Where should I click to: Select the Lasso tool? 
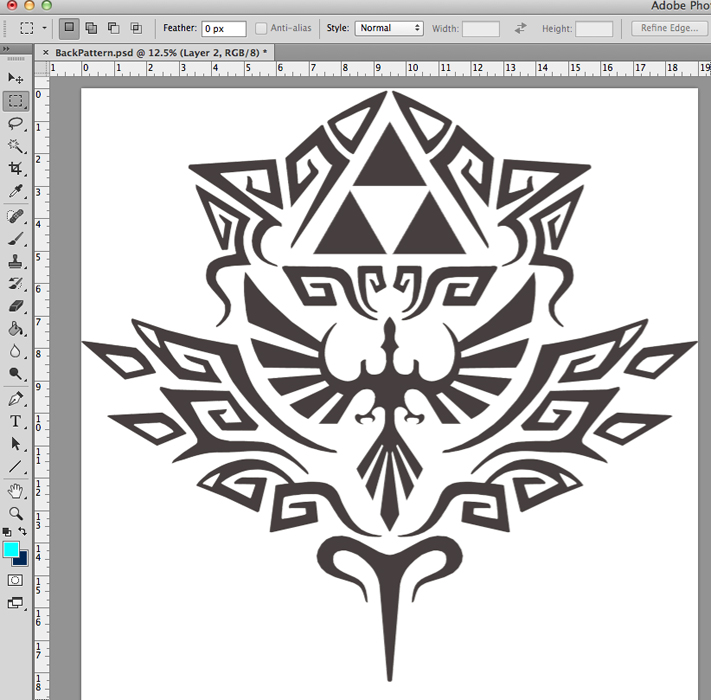pos(15,123)
